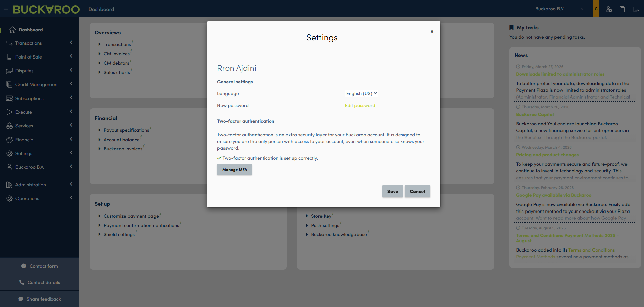Screen dimensions: 644x307
Task: Open the user settings icon in top bar
Action: pyautogui.click(x=609, y=9)
